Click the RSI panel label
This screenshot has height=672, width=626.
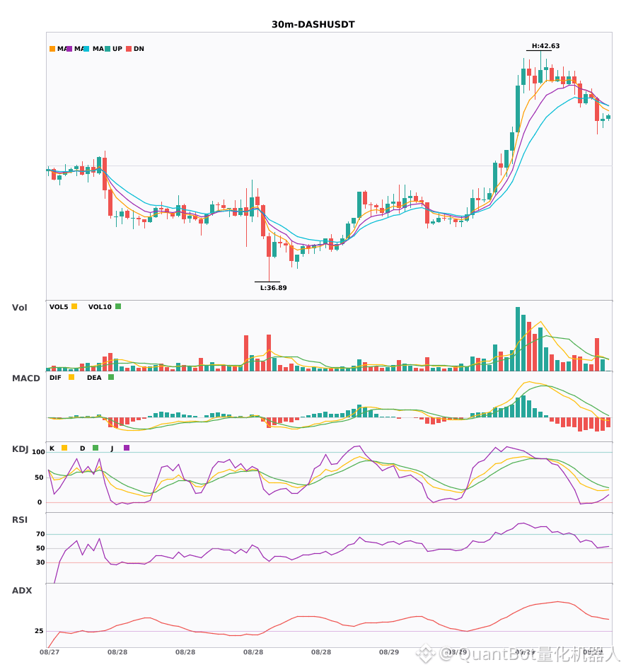[x=20, y=520]
